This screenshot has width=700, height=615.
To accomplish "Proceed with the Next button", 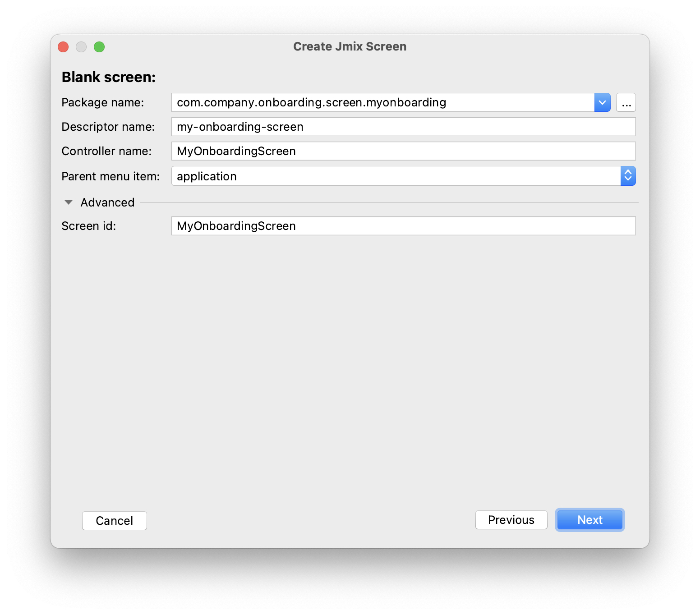I will click(590, 520).
